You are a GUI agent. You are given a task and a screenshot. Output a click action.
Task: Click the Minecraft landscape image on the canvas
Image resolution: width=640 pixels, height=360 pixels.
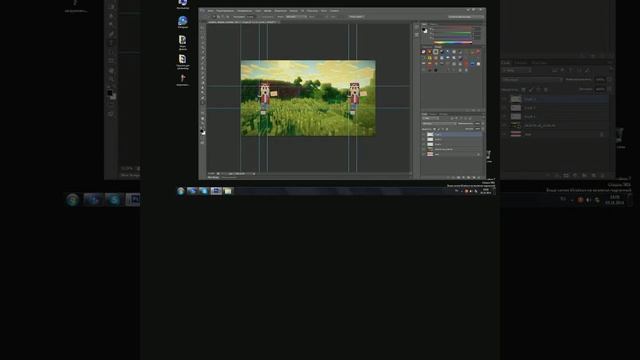coord(308,98)
